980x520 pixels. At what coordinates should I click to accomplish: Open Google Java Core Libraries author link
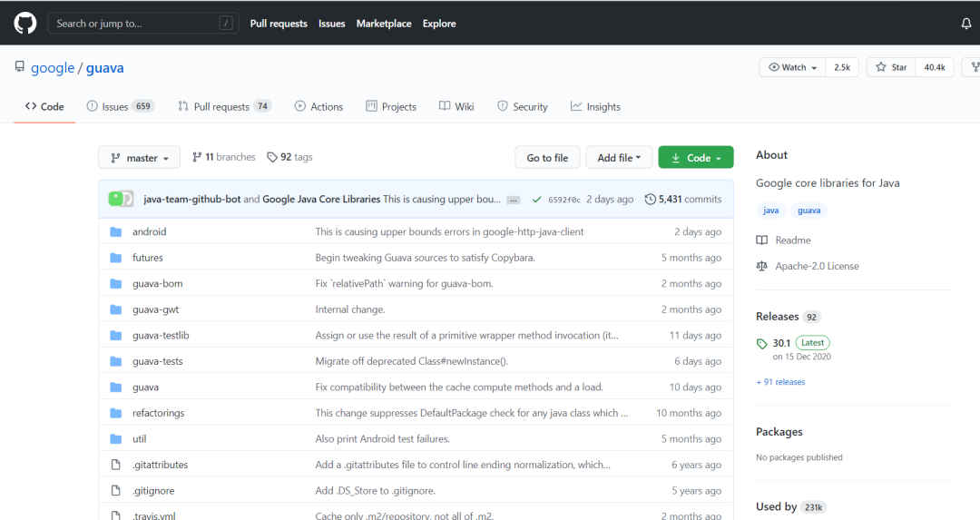pyautogui.click(x=321, y=200)
